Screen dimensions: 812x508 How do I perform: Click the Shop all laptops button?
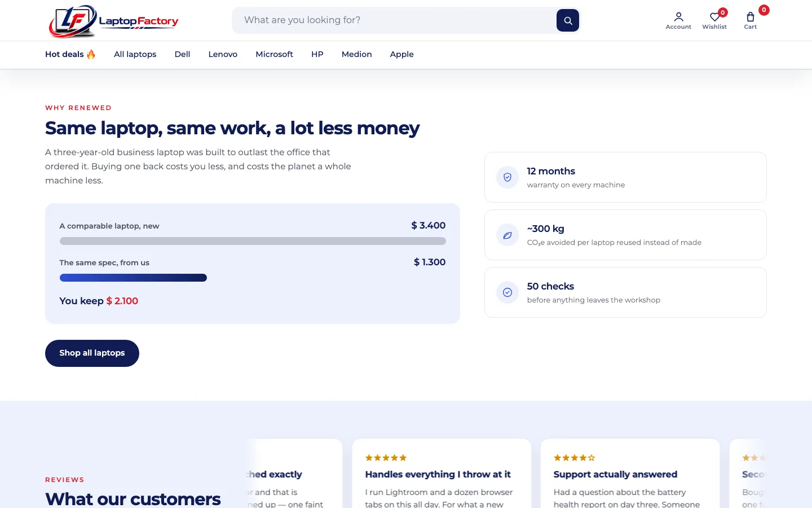tap(92, 353)
